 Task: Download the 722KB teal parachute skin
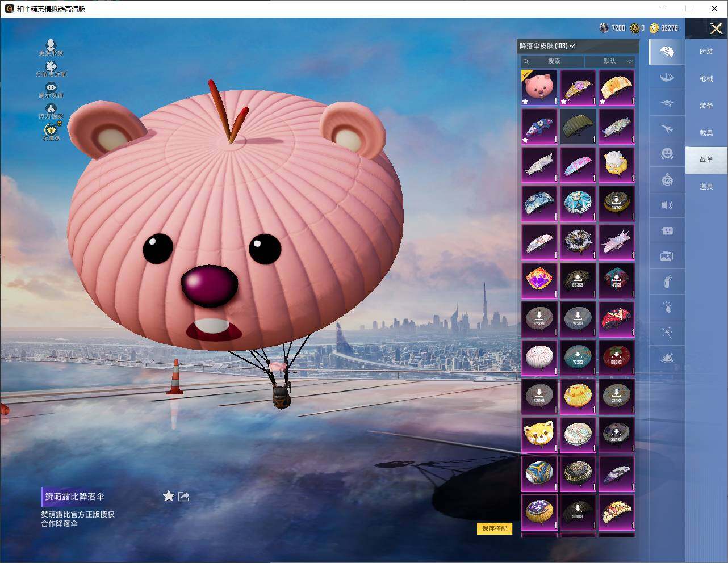(x=578, y=358)
